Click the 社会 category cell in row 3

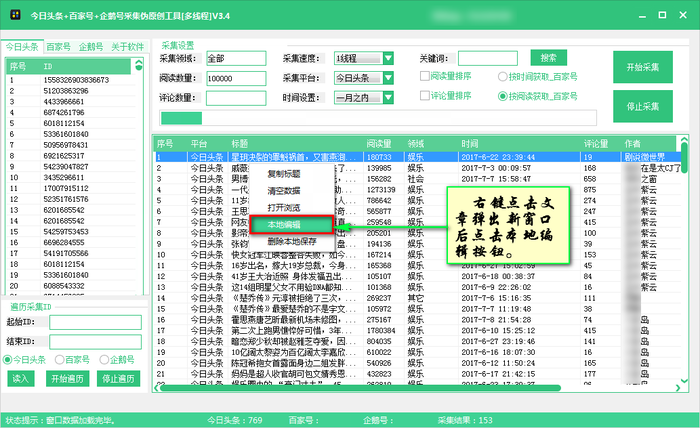coord(416,179)
